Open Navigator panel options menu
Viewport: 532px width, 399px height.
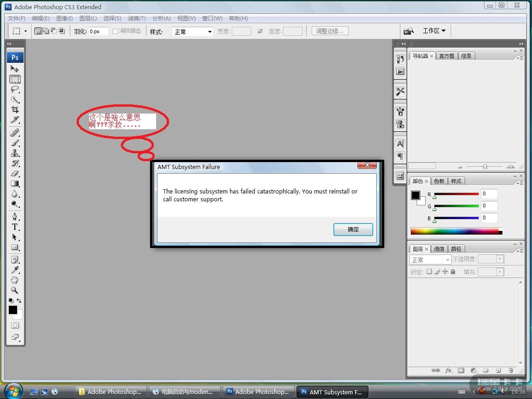click(520, 58)
